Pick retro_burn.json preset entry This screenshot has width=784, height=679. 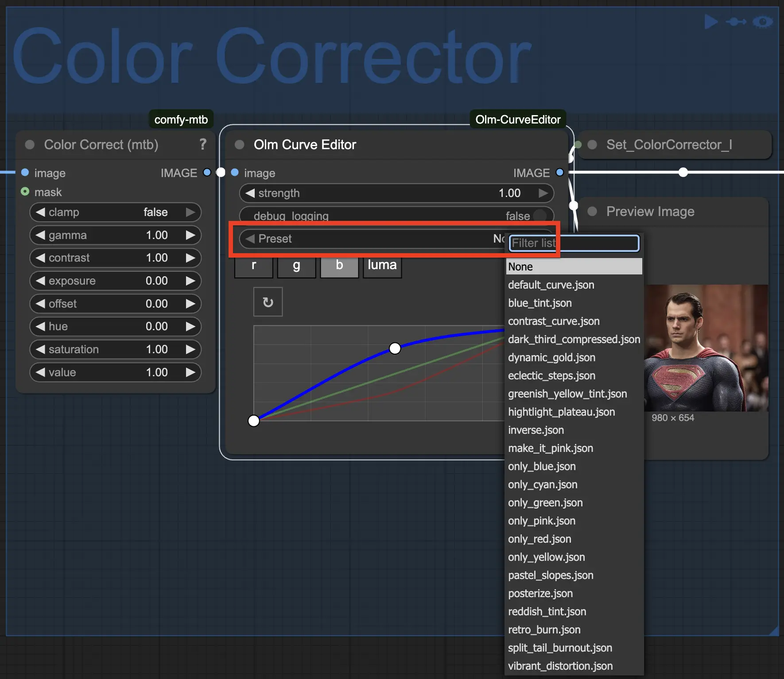point(544,630)
